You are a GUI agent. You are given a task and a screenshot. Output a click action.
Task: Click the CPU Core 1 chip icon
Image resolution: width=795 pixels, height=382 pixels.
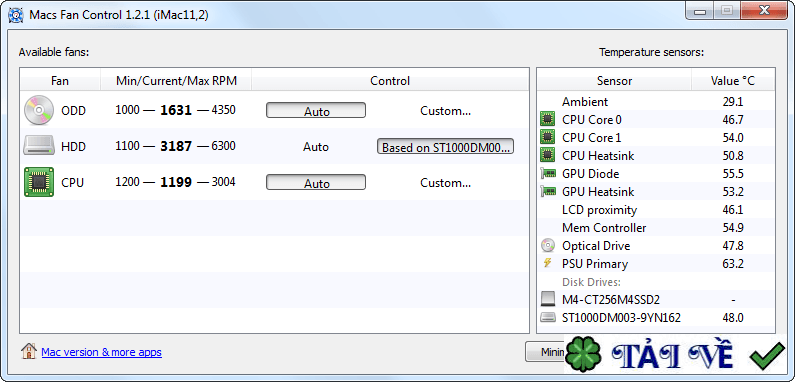click(x=548, y=137)
